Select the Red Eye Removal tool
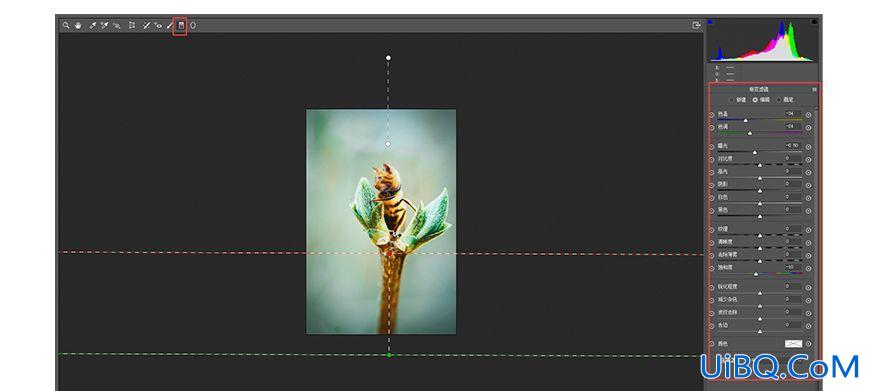 [158, 26]
